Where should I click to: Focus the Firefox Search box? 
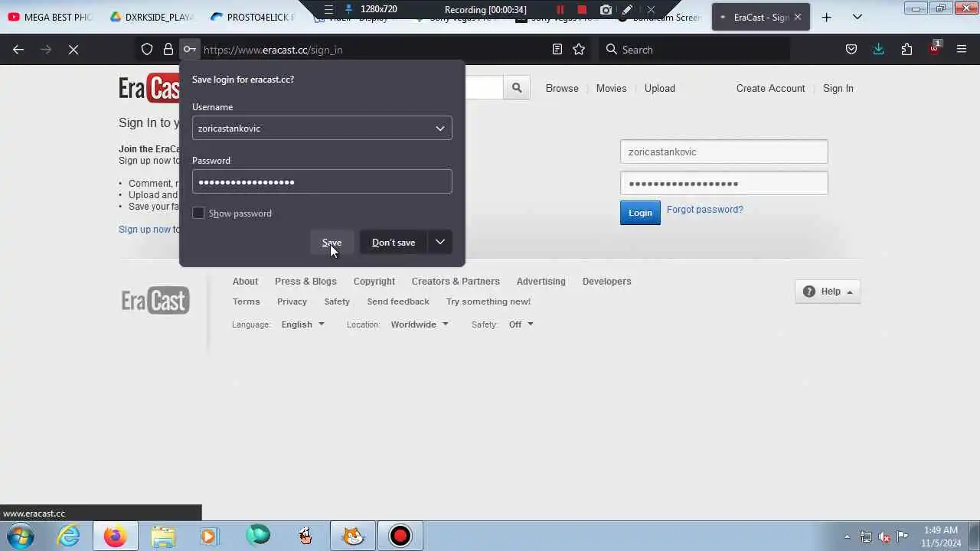(x=694, y=50)
